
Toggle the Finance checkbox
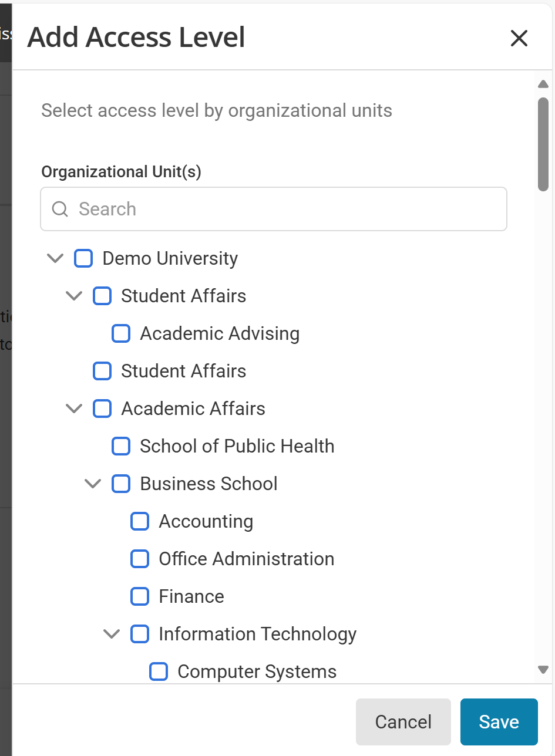pos(140,596)
